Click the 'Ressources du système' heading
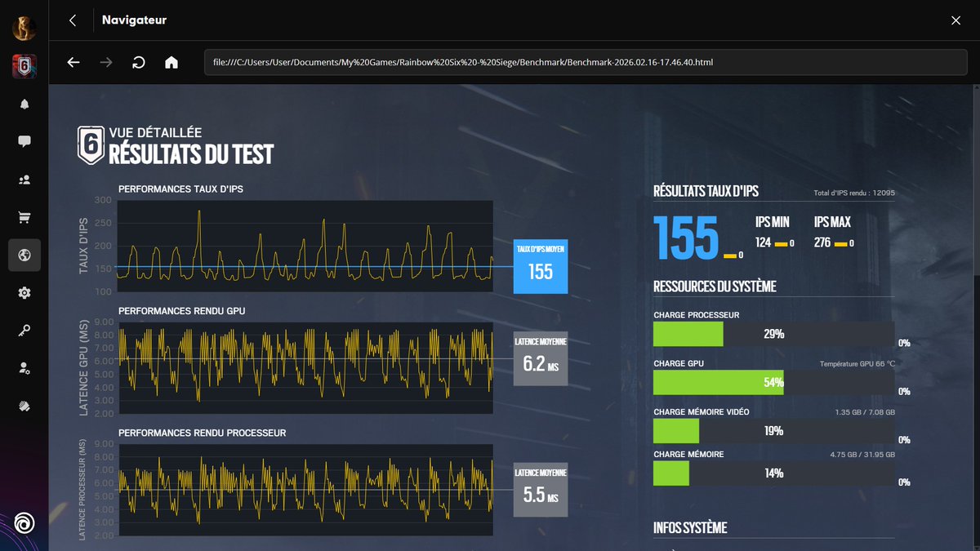 click(715, 287)
